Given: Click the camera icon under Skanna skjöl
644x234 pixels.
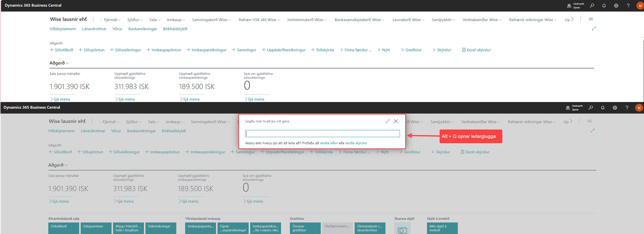Looking at the screenshot, I should click(402, 229).
